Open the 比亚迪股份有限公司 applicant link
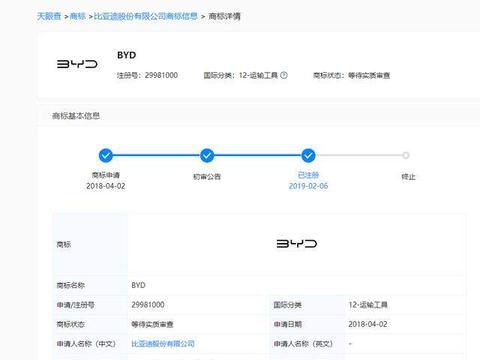 click(163, 344)
